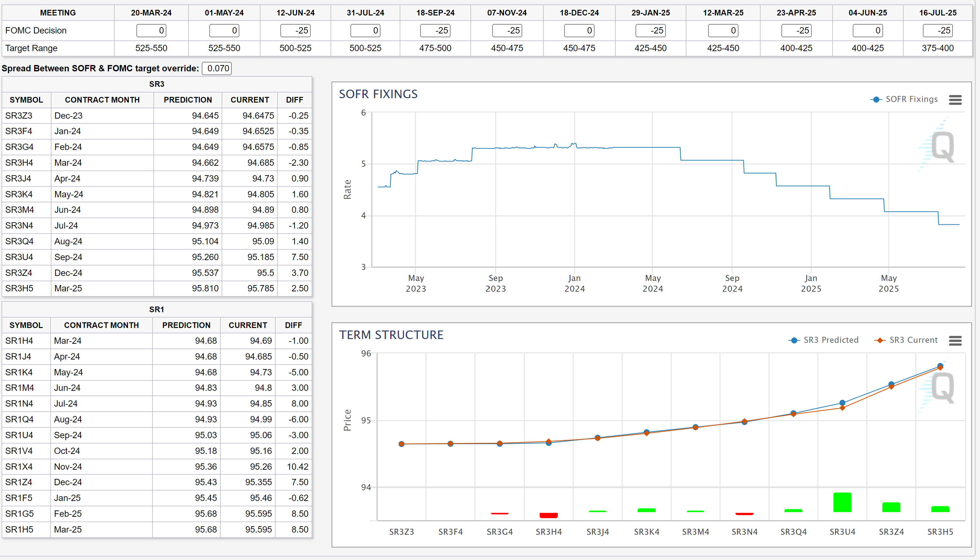The height and width of the screenshot is (560, 980).
Task: Click the 07-NOV-24 FOMC decision input
Action: (507, 30)
